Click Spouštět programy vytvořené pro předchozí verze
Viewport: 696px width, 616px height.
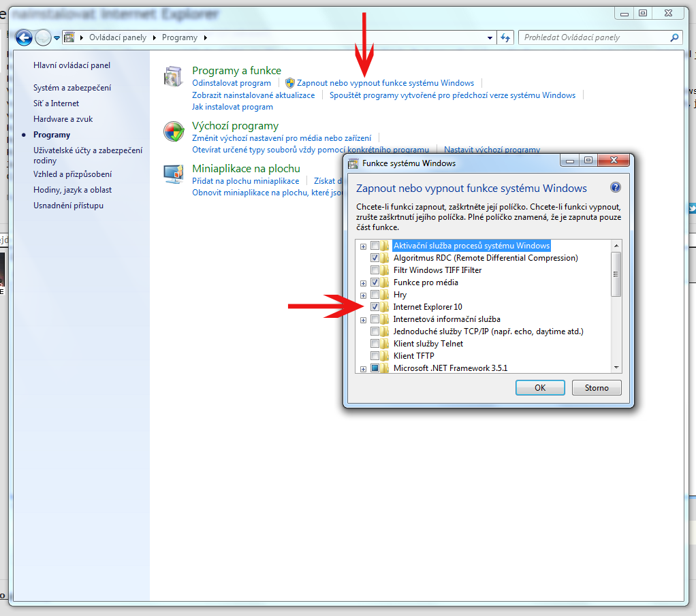coord(452,95)
